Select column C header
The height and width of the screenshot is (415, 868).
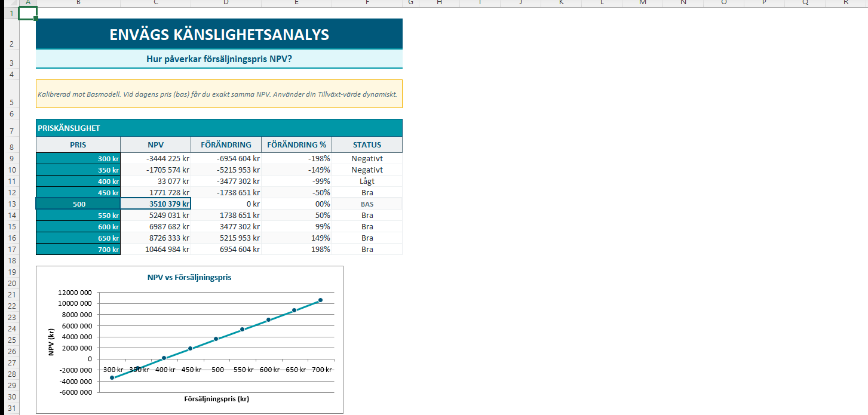click(x=155, y=3)
